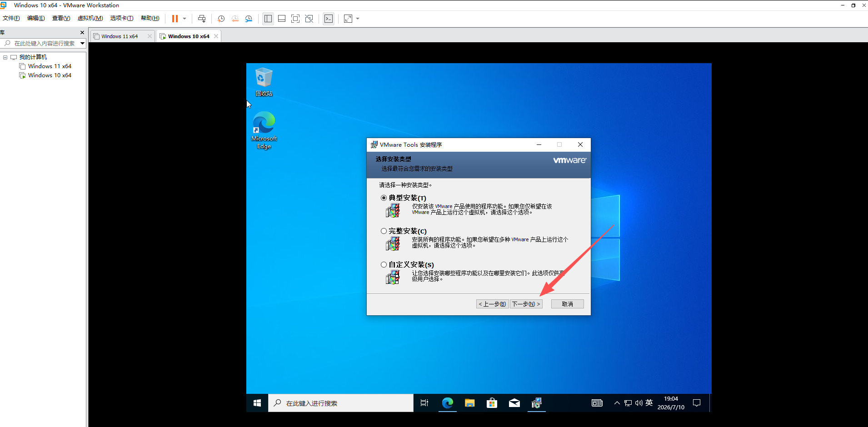
Task: Open the snapshot manager icon
Action: [249, 19]
